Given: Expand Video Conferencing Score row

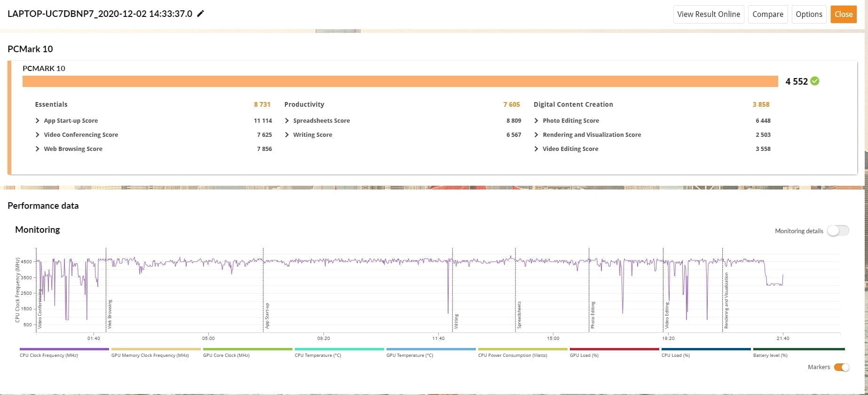Looking at the screenshot, I should [38, 135].
